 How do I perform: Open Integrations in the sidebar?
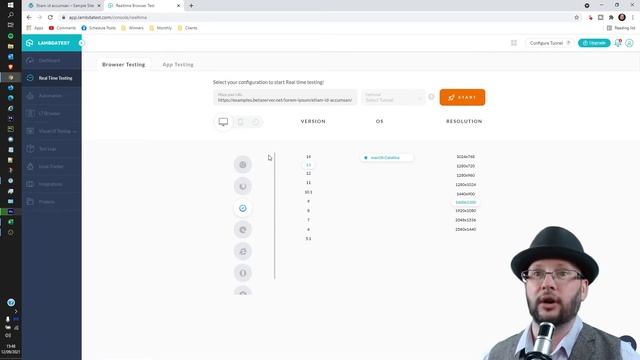pos(51,184)
